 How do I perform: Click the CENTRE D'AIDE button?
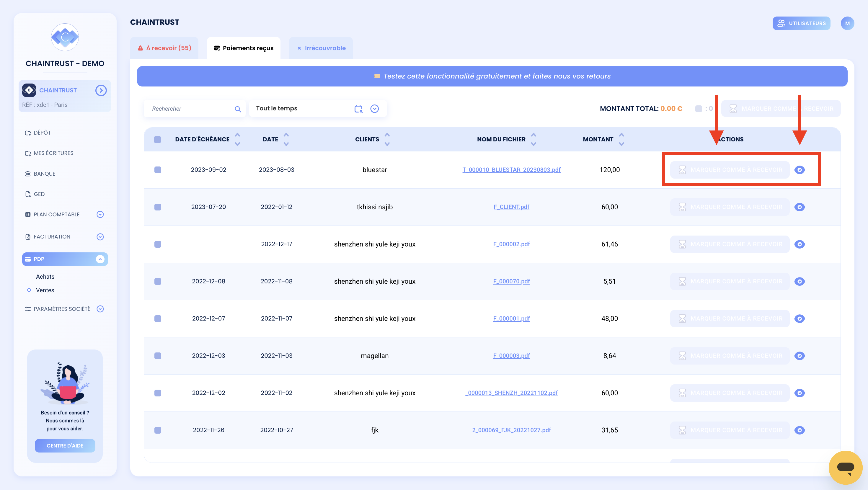[x=65, y=445]
